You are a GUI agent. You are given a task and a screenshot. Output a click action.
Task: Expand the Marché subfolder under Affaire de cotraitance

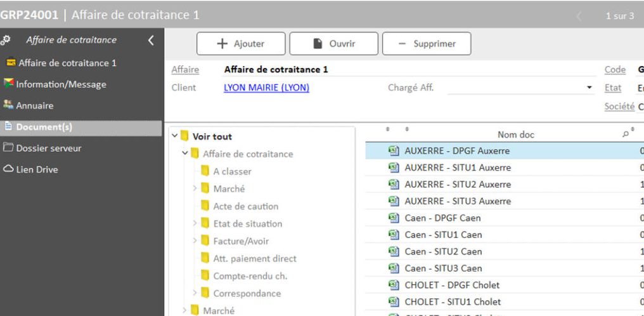(x=195, y=188)
